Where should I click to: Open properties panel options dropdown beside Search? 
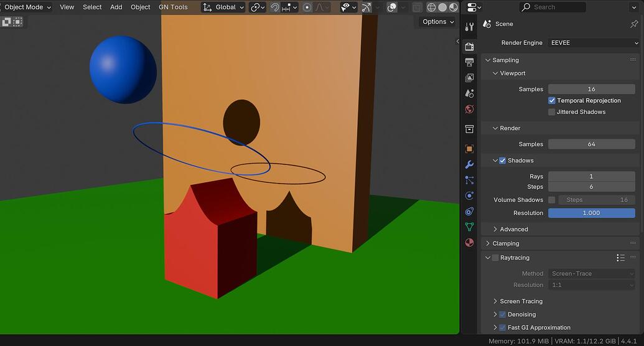(633, 7)
